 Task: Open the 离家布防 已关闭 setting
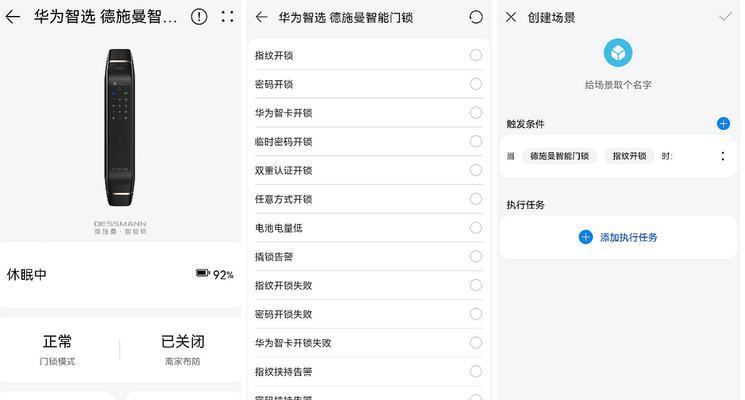(182, 349)
